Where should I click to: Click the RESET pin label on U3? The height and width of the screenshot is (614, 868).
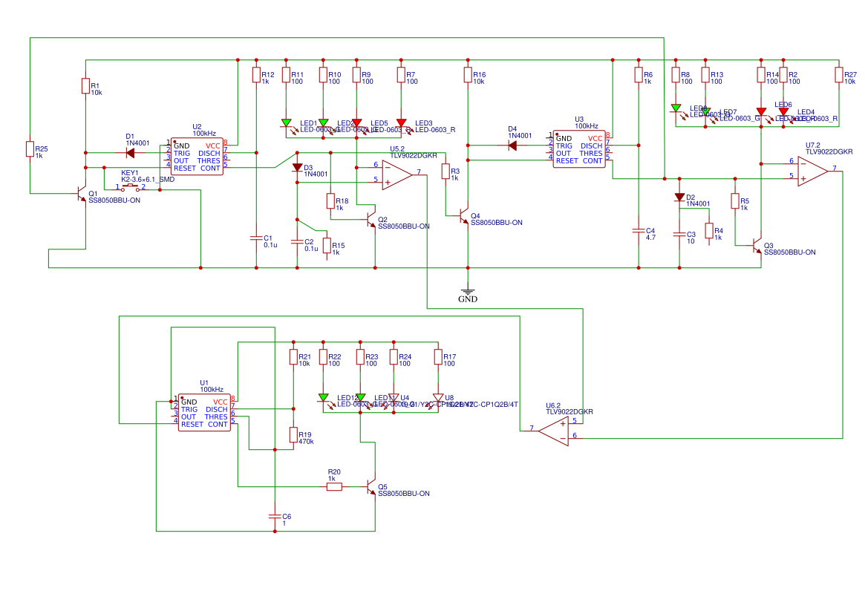[567, 161]
